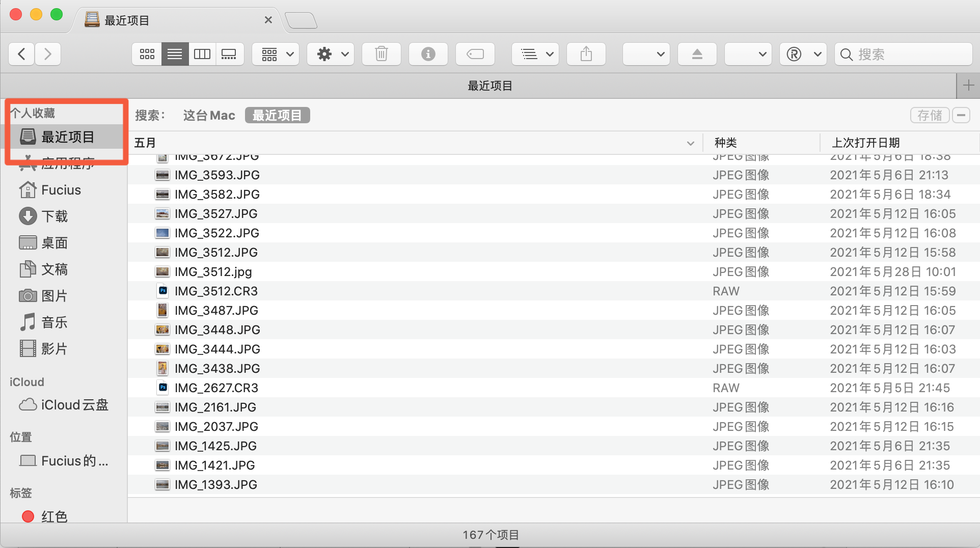Select file IMG_1425.JPG

pyautogui.click(x=554, y=446)
